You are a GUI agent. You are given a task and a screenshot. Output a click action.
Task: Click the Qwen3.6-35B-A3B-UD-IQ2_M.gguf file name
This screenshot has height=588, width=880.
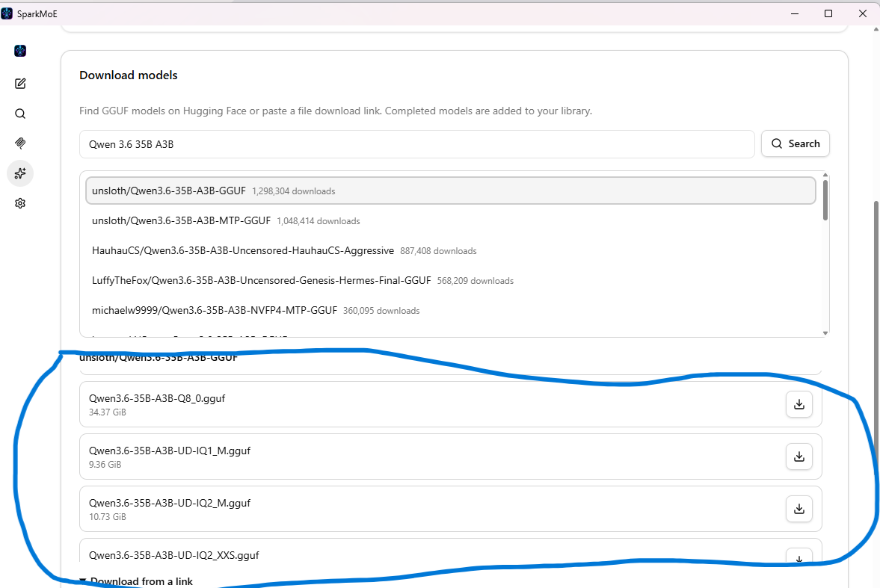(x=170, y=503)
